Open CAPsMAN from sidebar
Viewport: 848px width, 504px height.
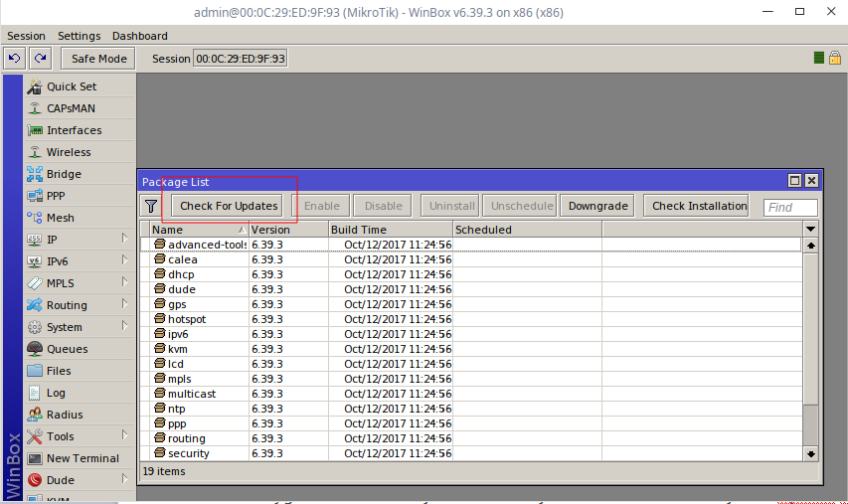[80, 108]
